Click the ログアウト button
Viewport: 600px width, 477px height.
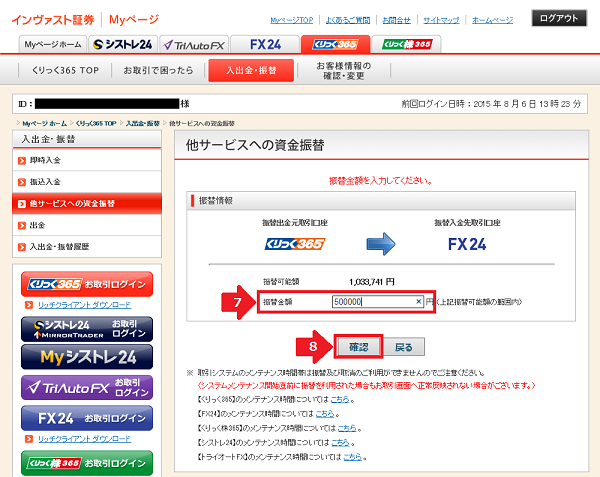click(x=559, y=18)
